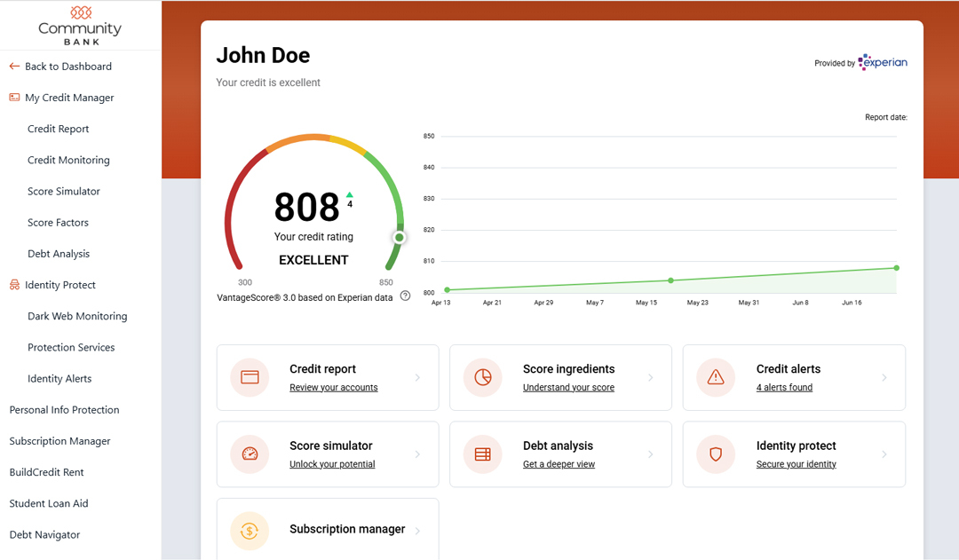Click the Report date label
959x560 pixels.
(x=885, y=117)
